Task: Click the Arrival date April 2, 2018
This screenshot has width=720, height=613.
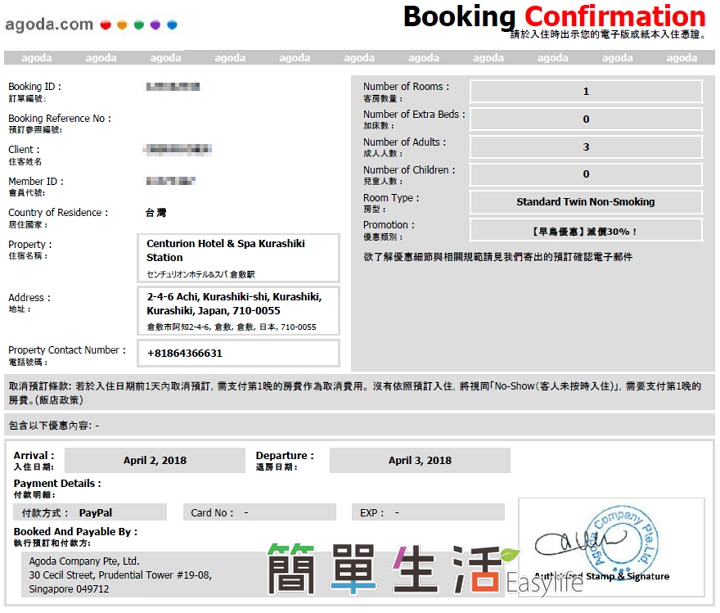Action: coord(155,461)
